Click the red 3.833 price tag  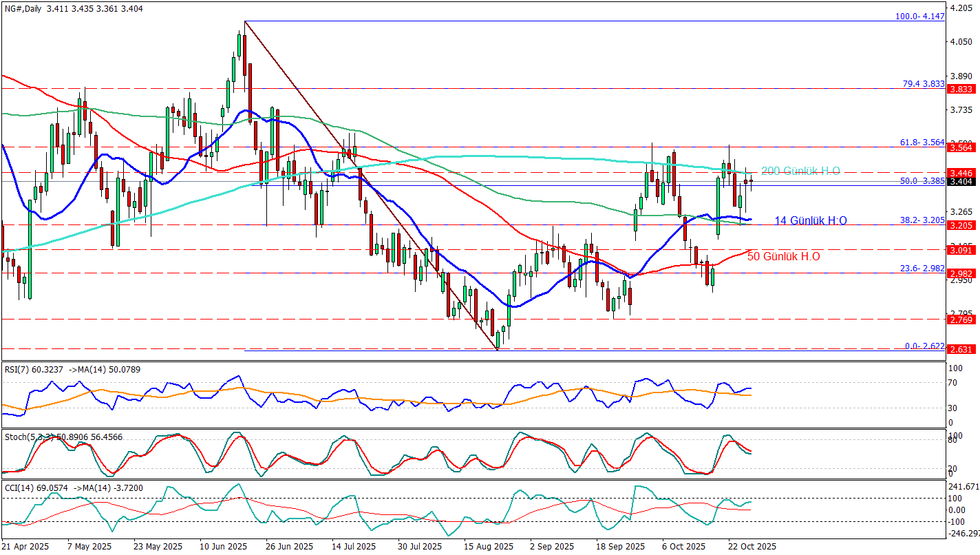960,89
